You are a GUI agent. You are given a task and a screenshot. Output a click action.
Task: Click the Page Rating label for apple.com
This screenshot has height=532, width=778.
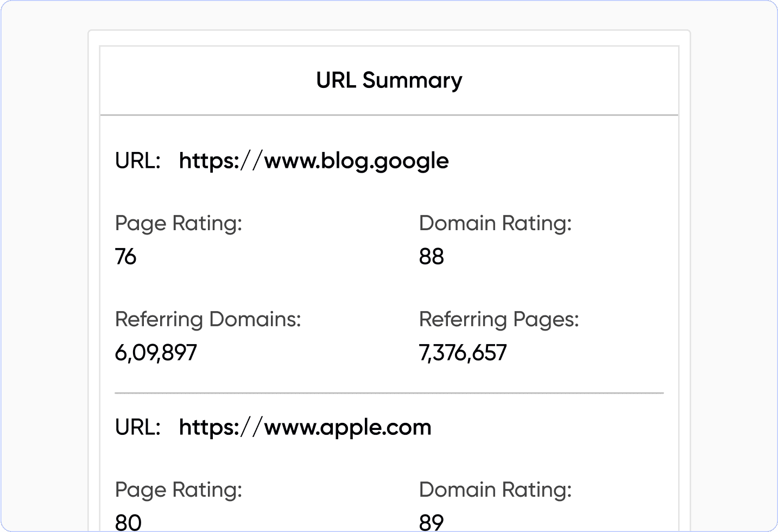tap(179, 490)
